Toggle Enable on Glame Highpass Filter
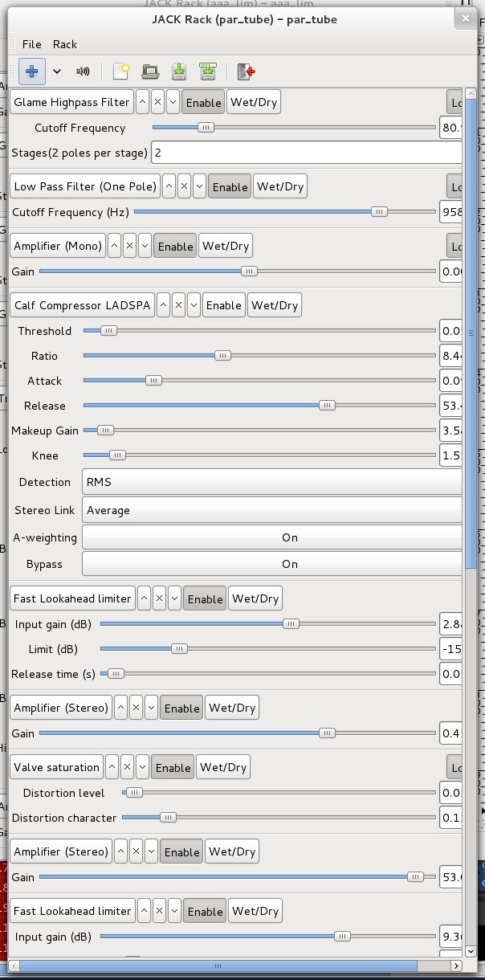The width and height of the screenshot is (485, 980). 204,102
